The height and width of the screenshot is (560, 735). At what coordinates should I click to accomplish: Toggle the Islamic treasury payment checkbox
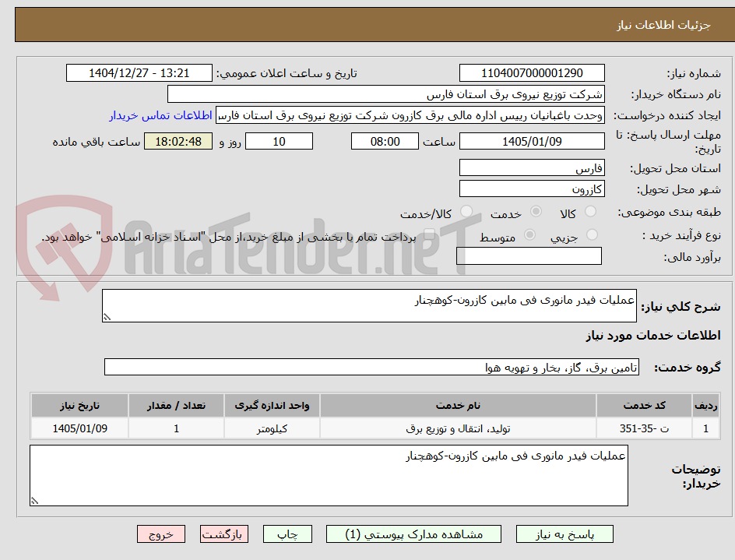point(428,234)
